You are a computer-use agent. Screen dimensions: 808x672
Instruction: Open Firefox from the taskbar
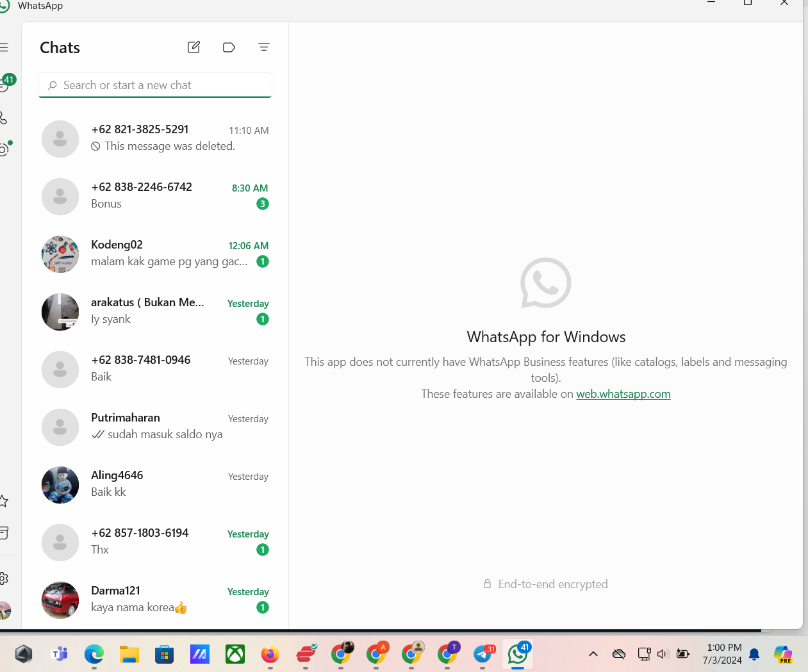[270, 654]
